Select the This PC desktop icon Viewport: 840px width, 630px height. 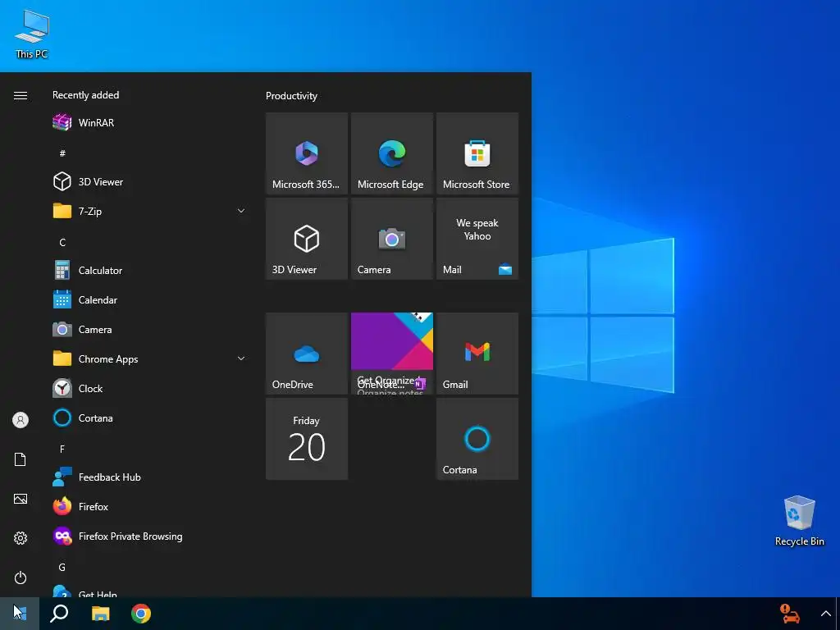tap(32, 34)
